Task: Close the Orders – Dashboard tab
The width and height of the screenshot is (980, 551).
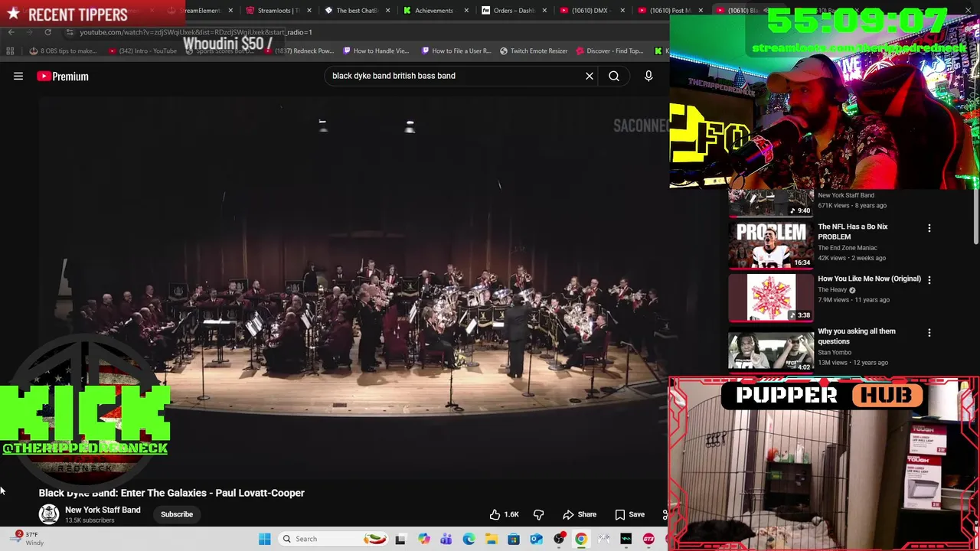Action: (x=544, y=11)
